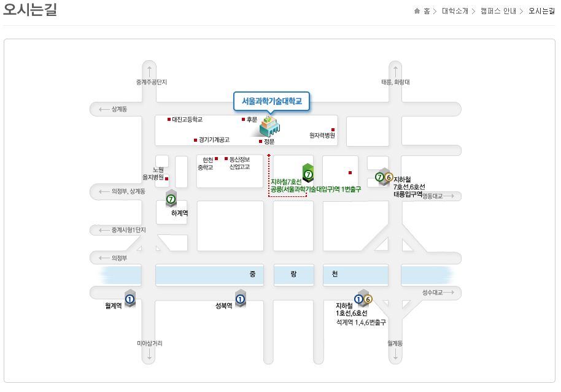Viewport: 561px width, 392px height.
Task: Select 오시는길 in the breadcrumb
Action: (x=541, y=11)
